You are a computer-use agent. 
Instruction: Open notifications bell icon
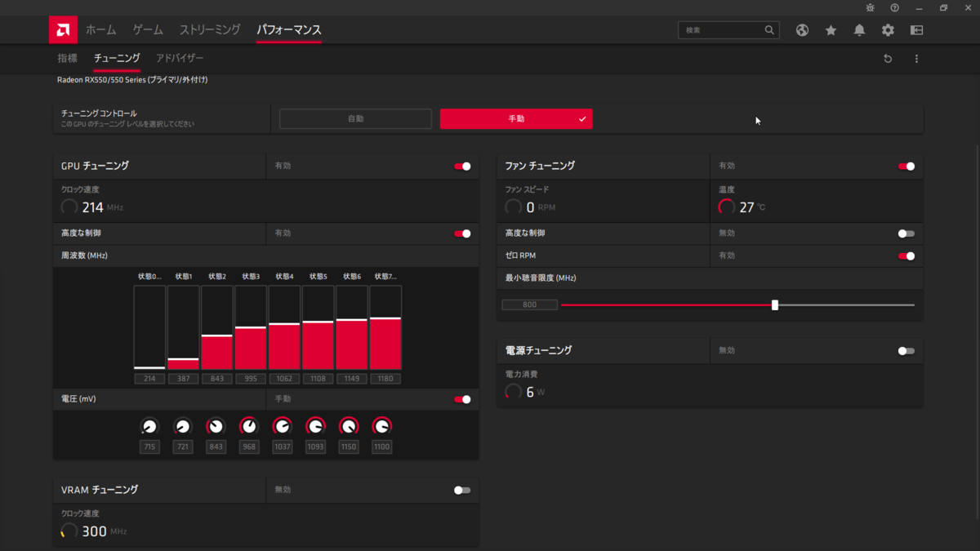point(859,30)
